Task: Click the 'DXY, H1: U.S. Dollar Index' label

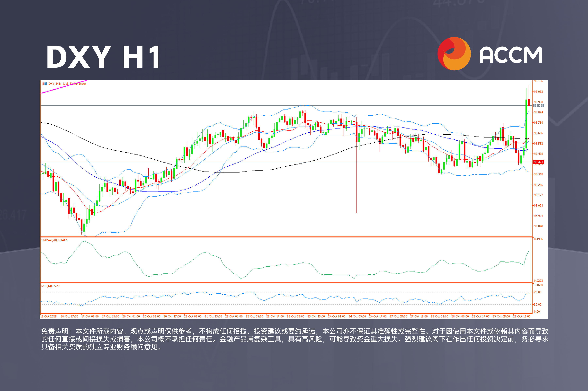Action: (67, 84)
